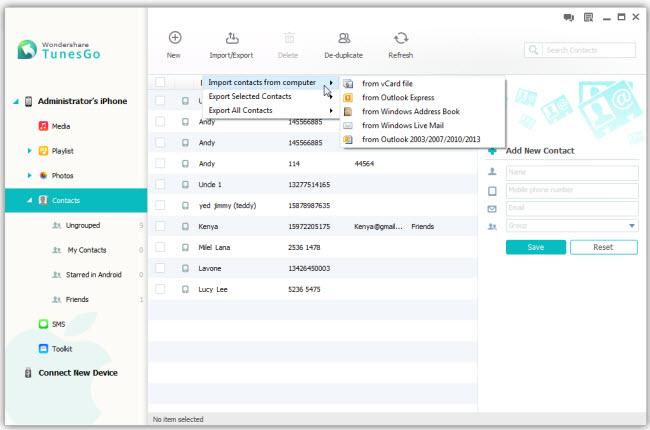This screenshot has width=650, height=430.
Task: Expand the Playlist tree arrow
Action: click(x=29, y=151)
